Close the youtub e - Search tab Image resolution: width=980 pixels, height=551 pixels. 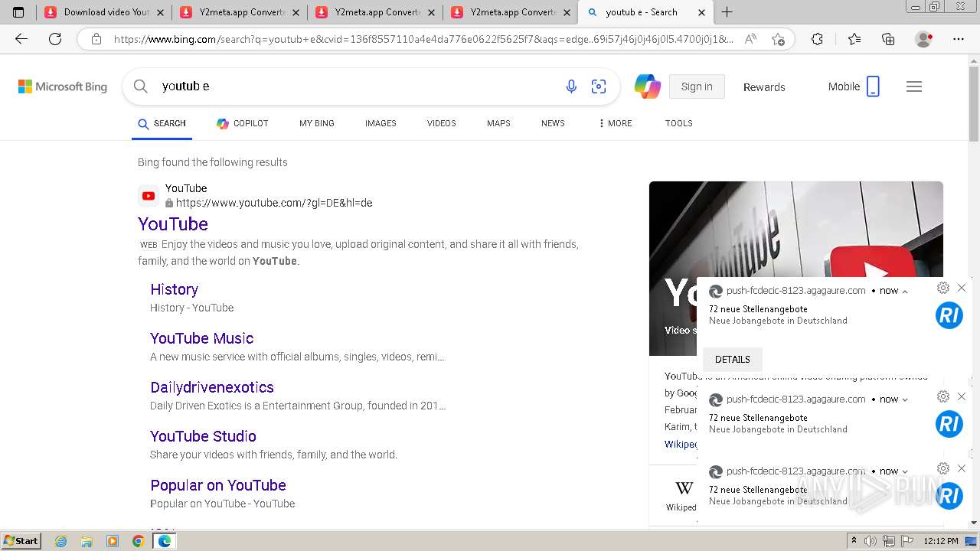(702, 12)
